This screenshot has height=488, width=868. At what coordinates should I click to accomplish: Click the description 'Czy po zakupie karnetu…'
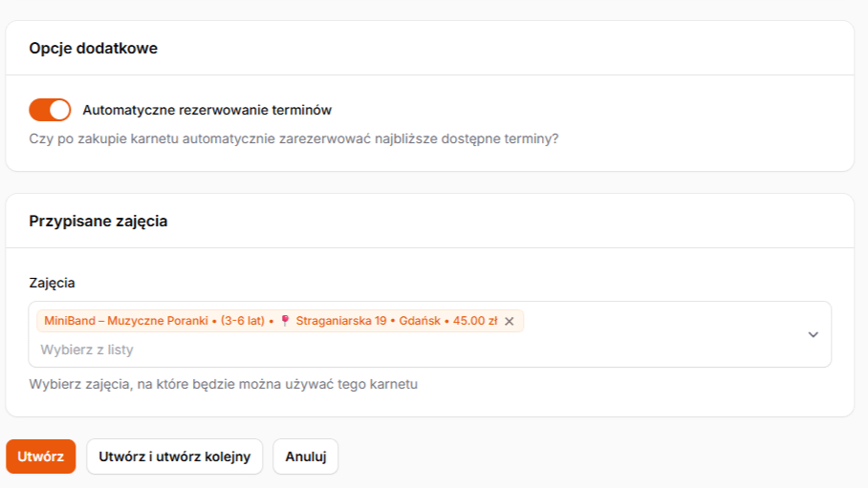tap(293, 138)
